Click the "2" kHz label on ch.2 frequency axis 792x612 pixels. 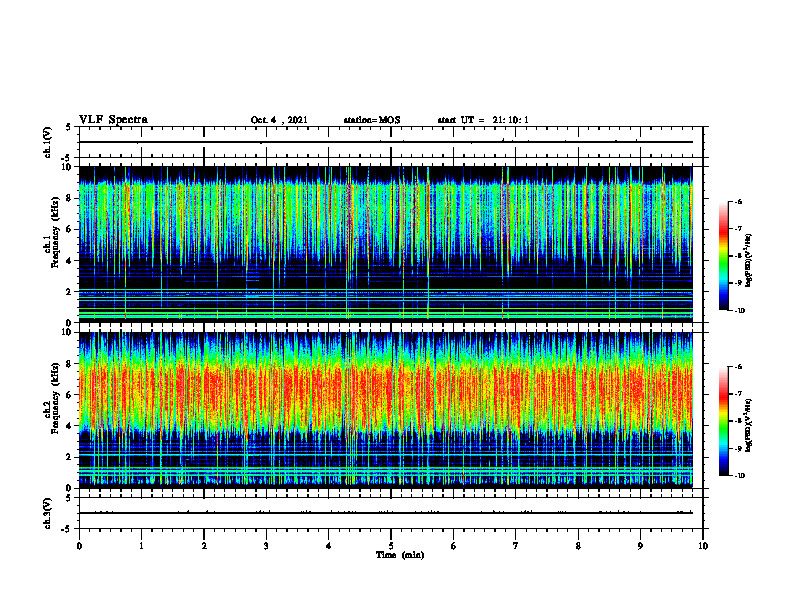coord(69,457)
